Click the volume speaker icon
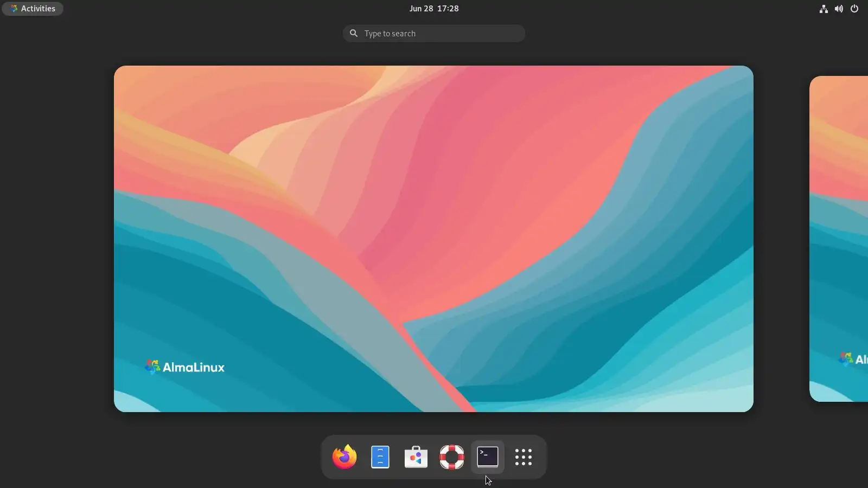868x488 pixels. (x=839, y=9)
